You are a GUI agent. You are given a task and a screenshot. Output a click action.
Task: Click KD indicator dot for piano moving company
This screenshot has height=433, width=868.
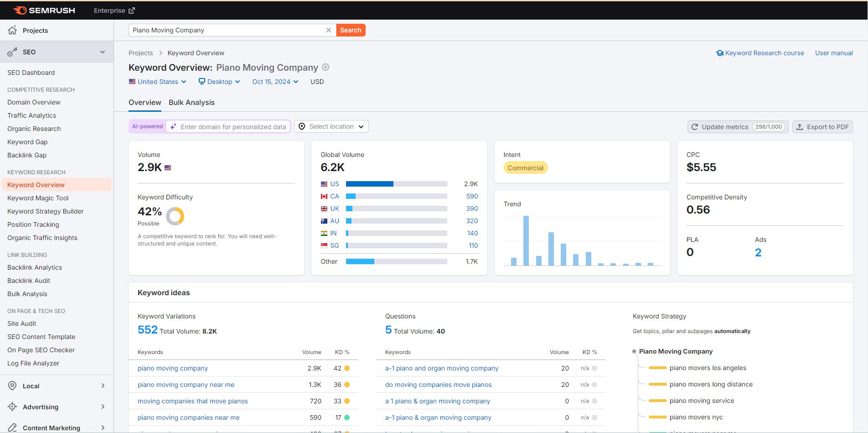[347, 368]
